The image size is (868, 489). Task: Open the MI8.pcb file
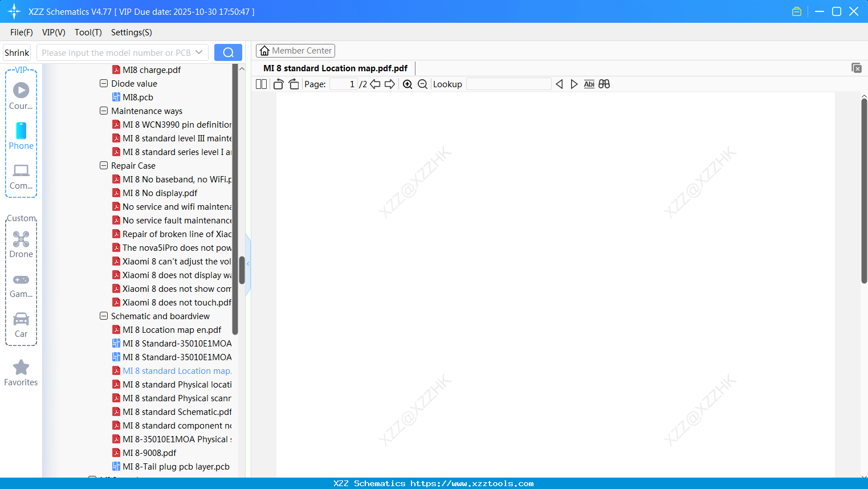pos(133,97)
